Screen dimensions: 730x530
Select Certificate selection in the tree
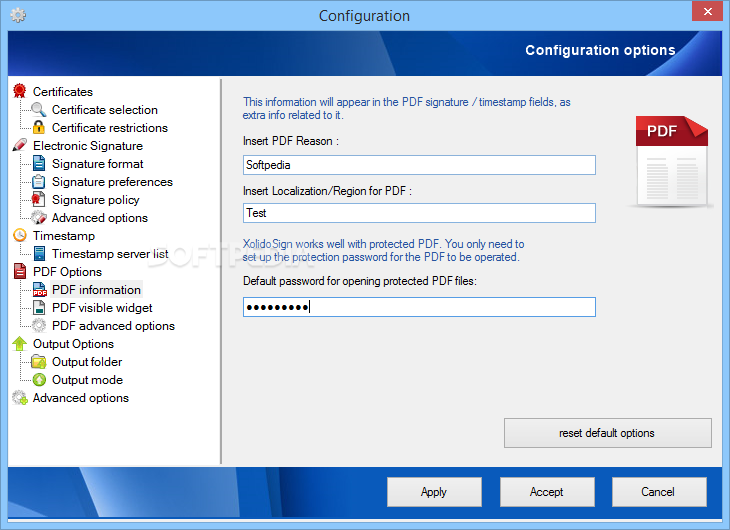point(105,110)
